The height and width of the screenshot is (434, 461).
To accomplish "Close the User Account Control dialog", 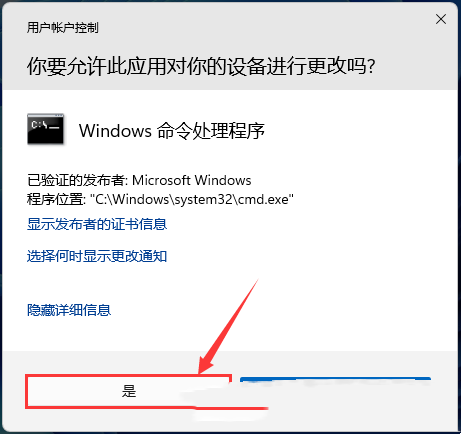I will pos(441,19).
